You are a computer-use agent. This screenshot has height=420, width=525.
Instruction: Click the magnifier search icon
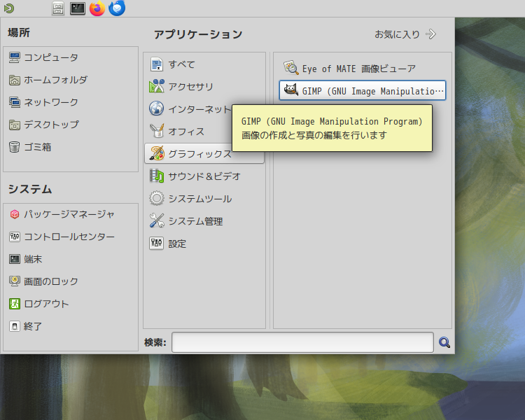point(444,342)
